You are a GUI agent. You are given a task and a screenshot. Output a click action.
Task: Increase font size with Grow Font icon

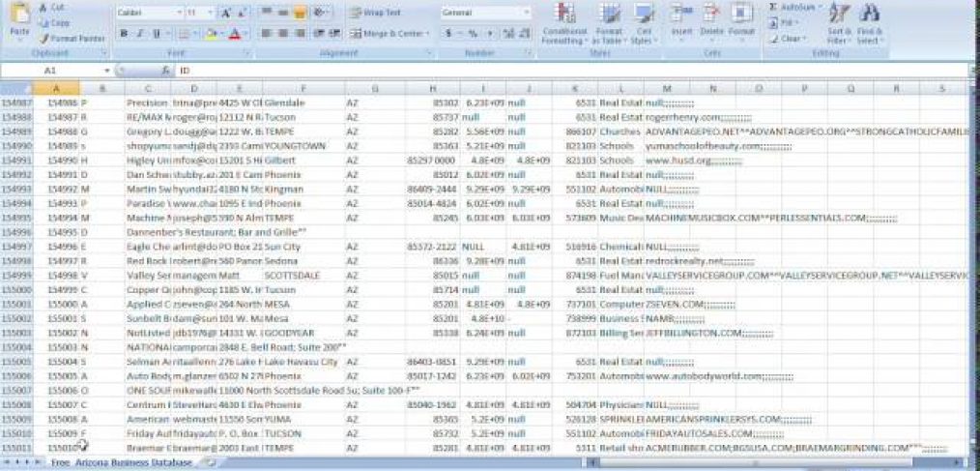tap(226, 13)
